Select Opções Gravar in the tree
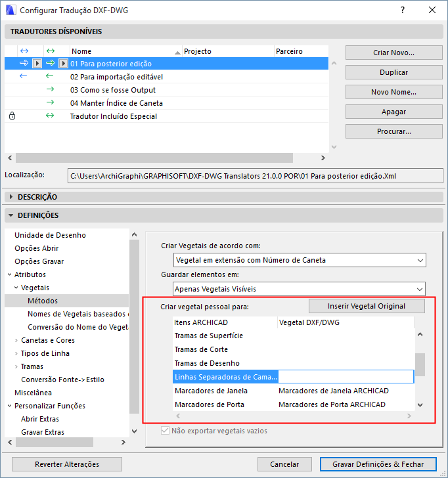The height and width of the screenshot is (478, 448). [x=39, y=261]
